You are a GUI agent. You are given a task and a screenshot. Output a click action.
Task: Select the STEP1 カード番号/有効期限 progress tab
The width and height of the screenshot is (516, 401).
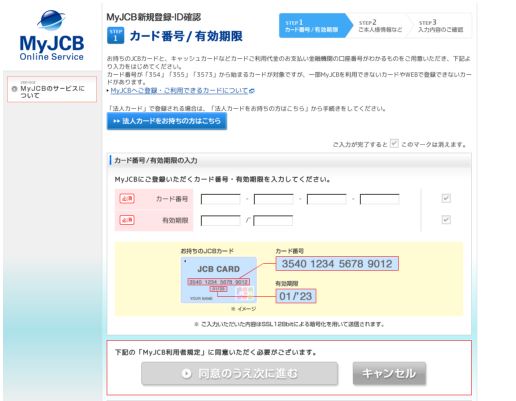tap(315, 26)
